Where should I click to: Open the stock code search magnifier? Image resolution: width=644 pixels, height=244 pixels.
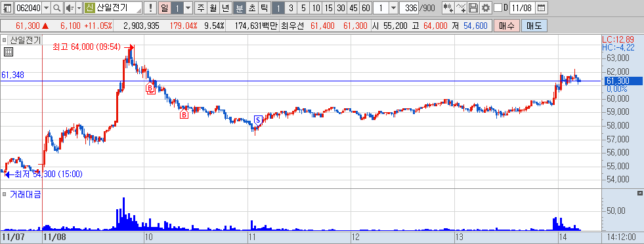pos(57,8)
